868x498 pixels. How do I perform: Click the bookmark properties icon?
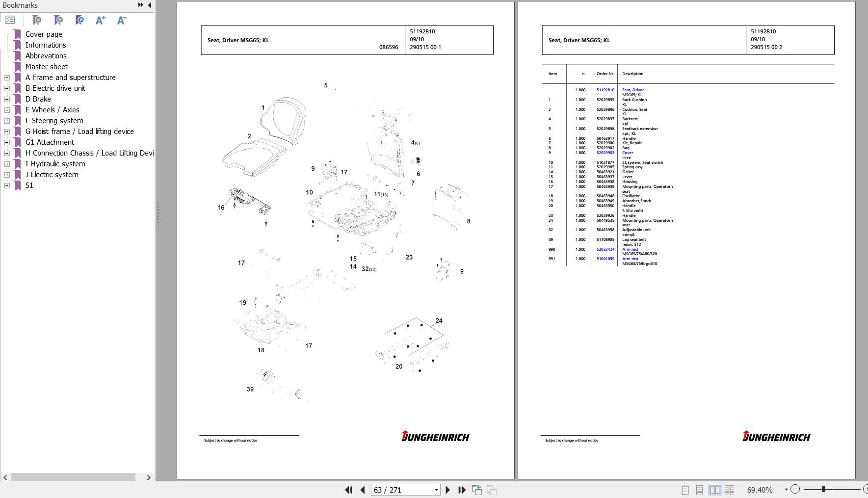tap(79, 20)
